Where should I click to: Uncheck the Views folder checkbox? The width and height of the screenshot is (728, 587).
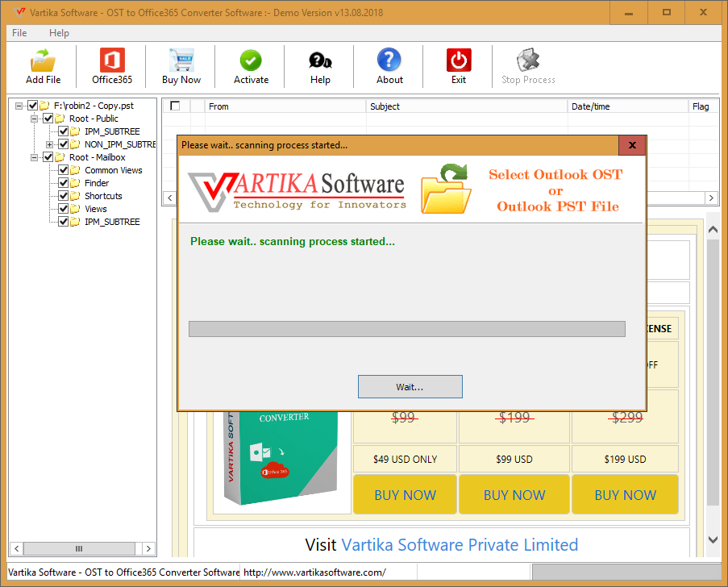63,209
